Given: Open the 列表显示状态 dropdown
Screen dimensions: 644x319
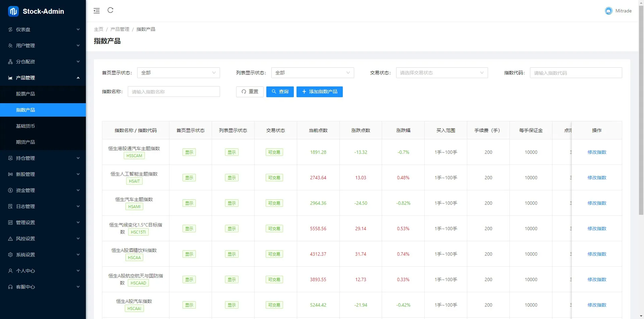Looking at the screenshot, I should 313,73.
